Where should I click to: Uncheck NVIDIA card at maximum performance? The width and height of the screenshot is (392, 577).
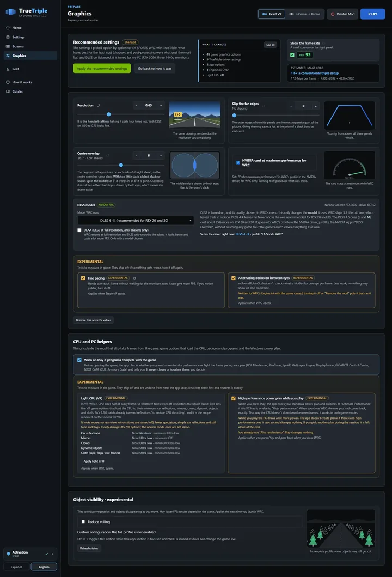(238, 163)
